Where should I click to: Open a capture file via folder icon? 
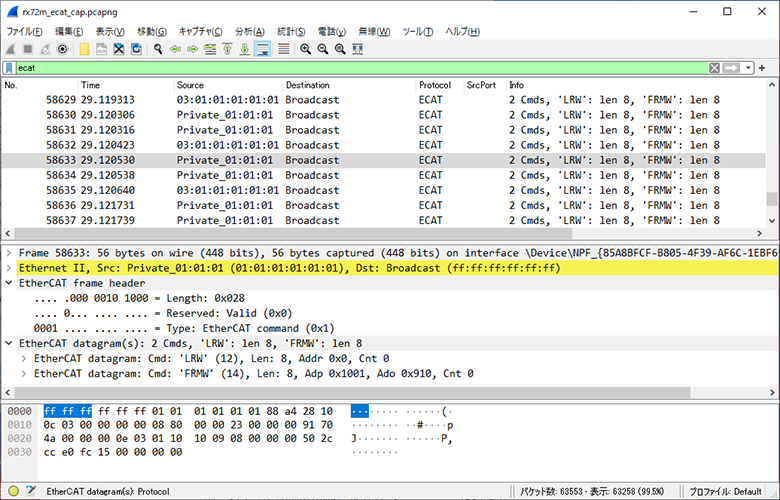click(85, 49)
